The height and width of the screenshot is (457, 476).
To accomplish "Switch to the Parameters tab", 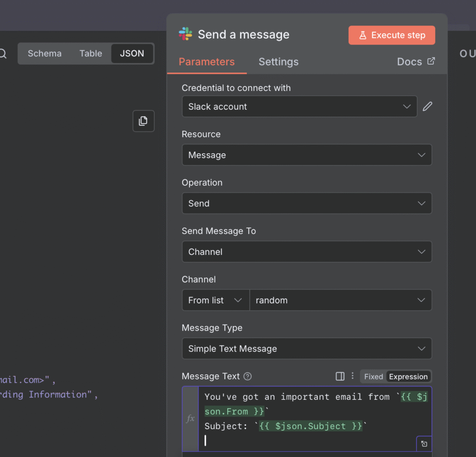I will click(x=206, y=62).
